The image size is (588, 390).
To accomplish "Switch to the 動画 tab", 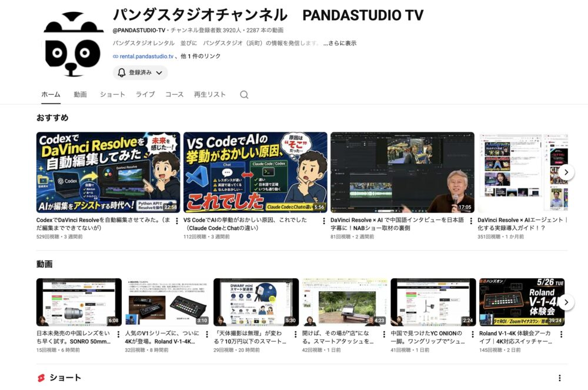I will click(x=80, y=95).
